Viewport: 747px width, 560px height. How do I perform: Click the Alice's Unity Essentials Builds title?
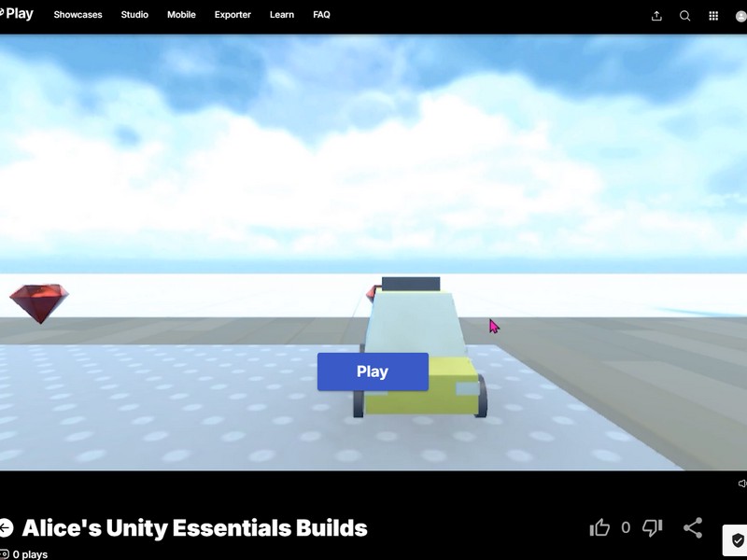(x=196, y=527)
